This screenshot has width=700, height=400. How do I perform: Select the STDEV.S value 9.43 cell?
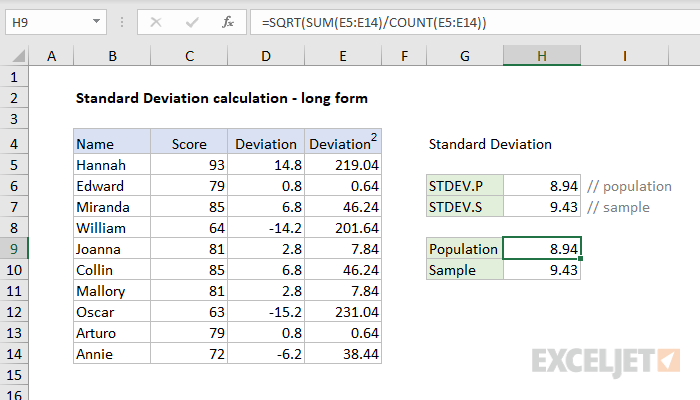[542, 207]
